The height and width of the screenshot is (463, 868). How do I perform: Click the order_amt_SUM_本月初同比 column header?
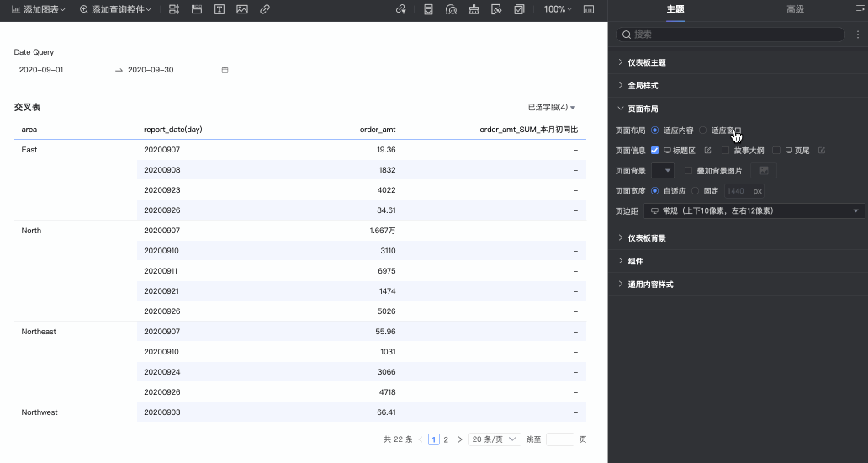[529, 130]
